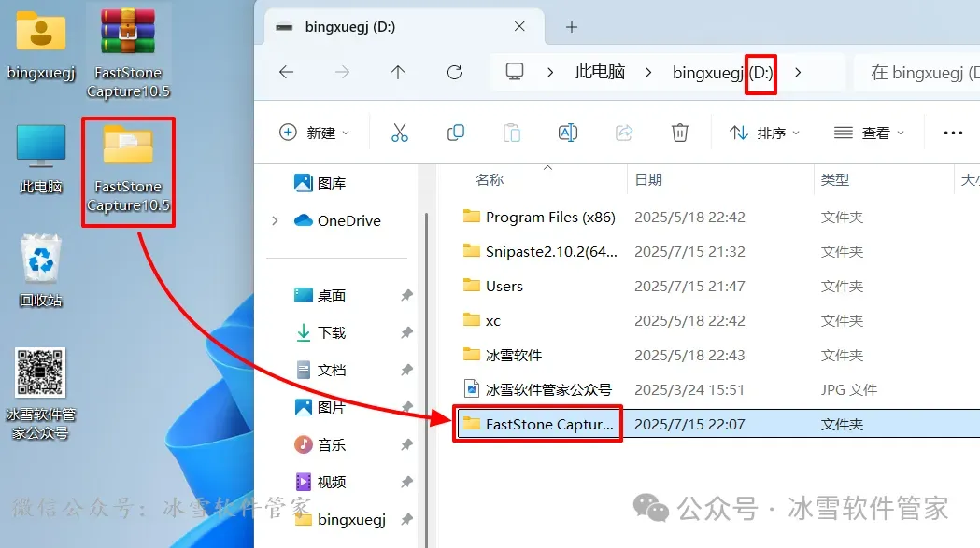980x548 pixels.
Task: Click the Cut scissors icon
Action: (x=399, y=133)
